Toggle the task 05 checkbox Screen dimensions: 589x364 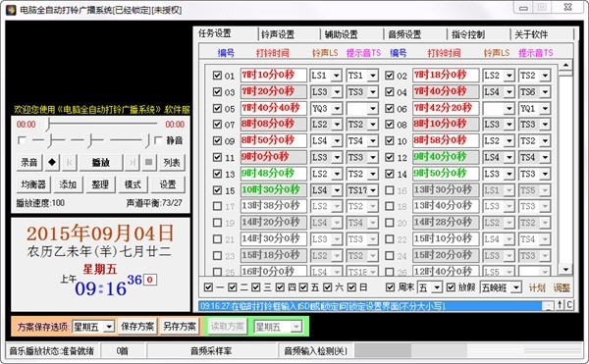[217, 108]
